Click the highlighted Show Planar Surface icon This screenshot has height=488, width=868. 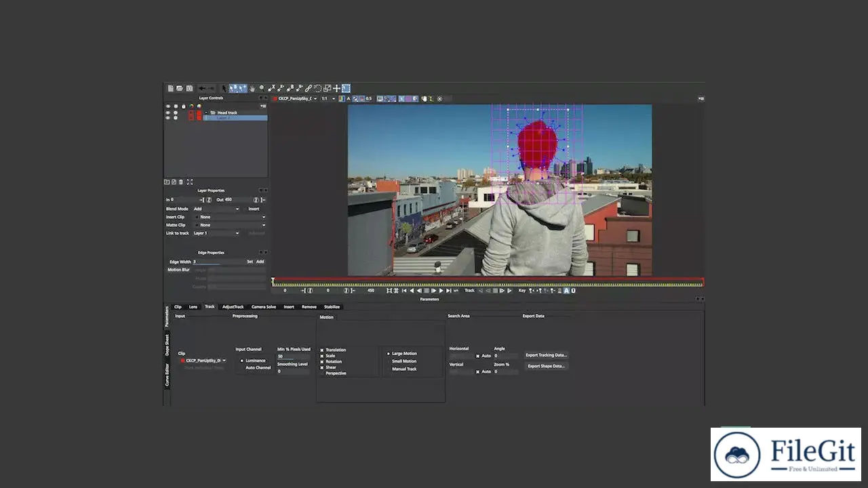(346, 88)
